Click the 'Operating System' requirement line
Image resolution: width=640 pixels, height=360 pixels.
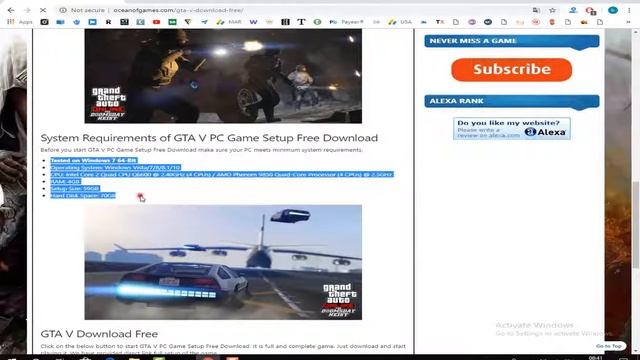115,167
